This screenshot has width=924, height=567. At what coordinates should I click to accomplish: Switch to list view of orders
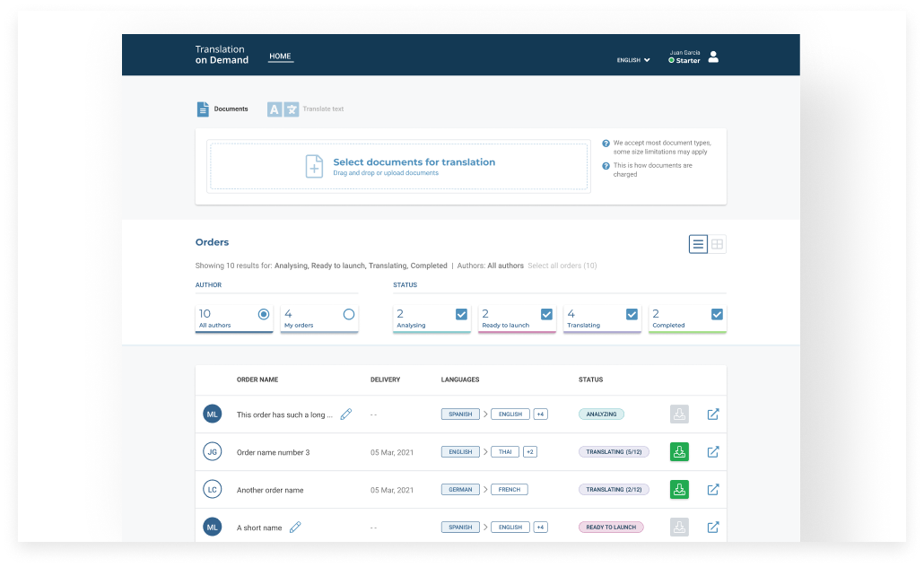(698, 244)
